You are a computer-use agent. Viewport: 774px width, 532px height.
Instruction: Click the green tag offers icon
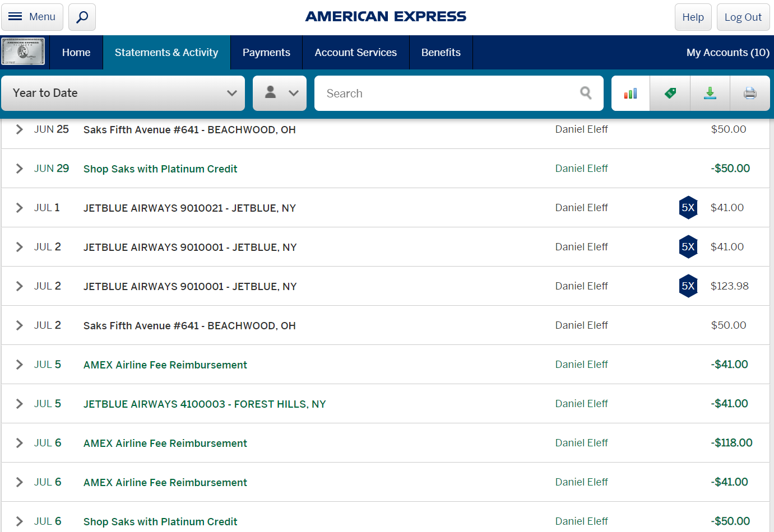pos(670,93)
